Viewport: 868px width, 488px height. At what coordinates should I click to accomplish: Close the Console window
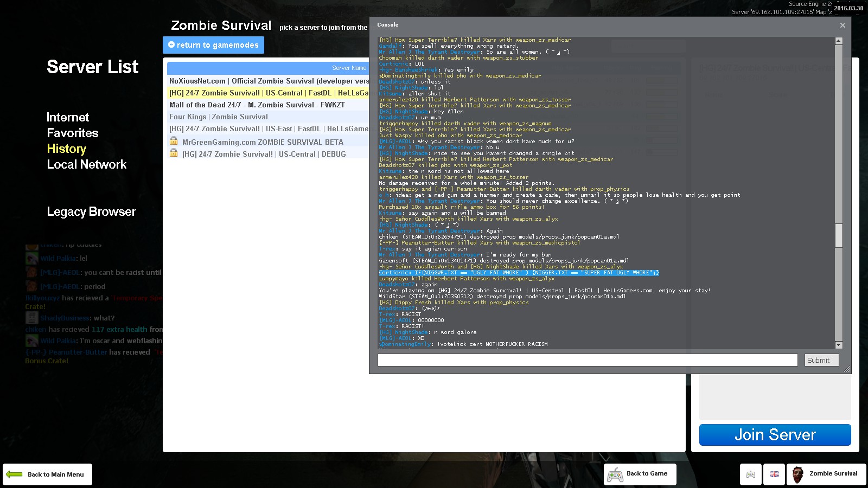coord(843,25)
